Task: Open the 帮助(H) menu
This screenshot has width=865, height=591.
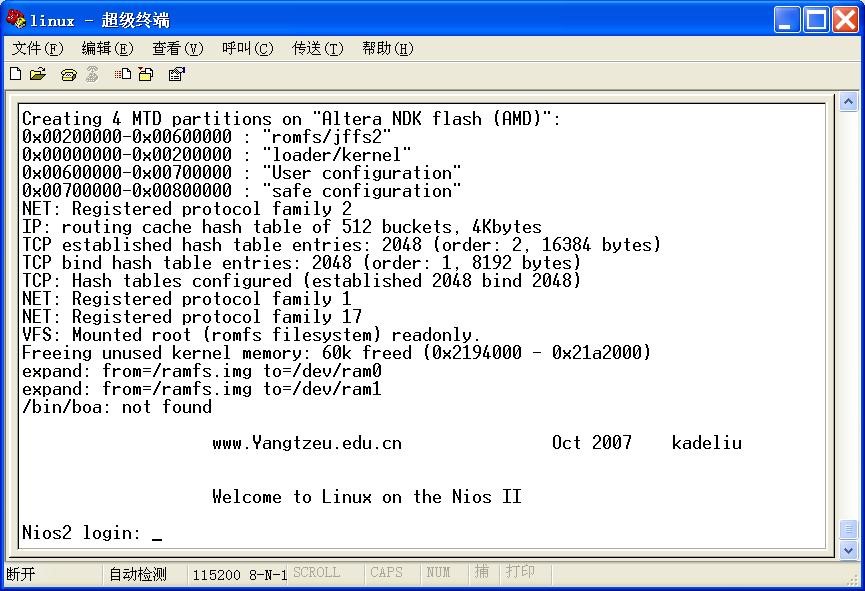Action: 388,49
